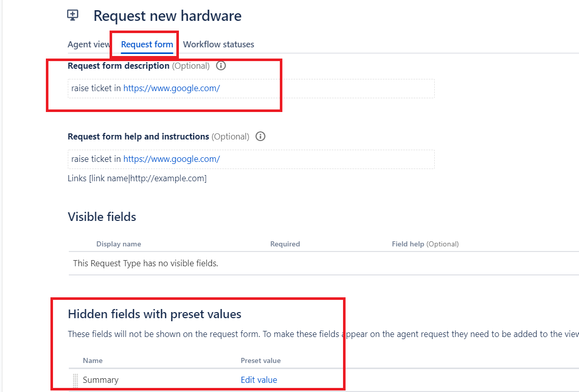
Task: Click the Required column header
Action: click(285, 244)
